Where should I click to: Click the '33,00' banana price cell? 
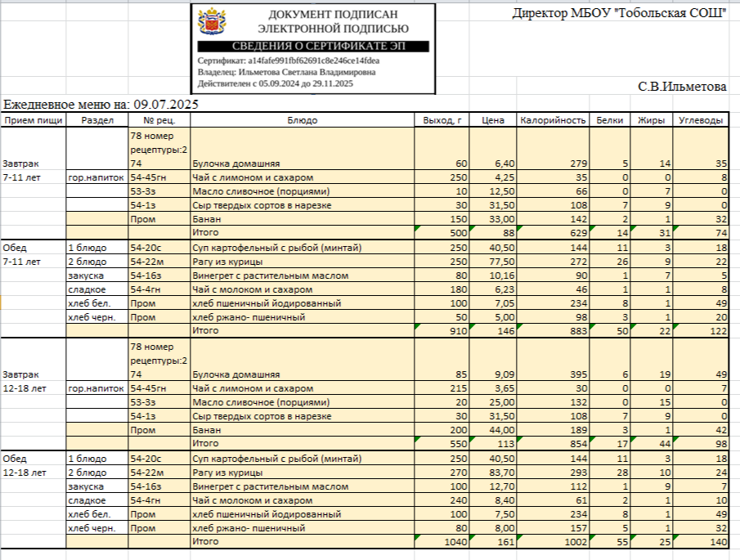493,219
